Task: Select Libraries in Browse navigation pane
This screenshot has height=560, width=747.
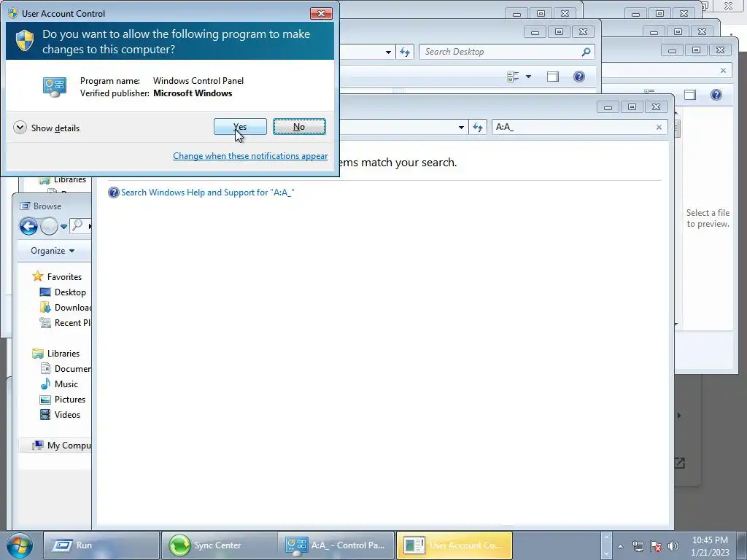Action: coord(63,354)
